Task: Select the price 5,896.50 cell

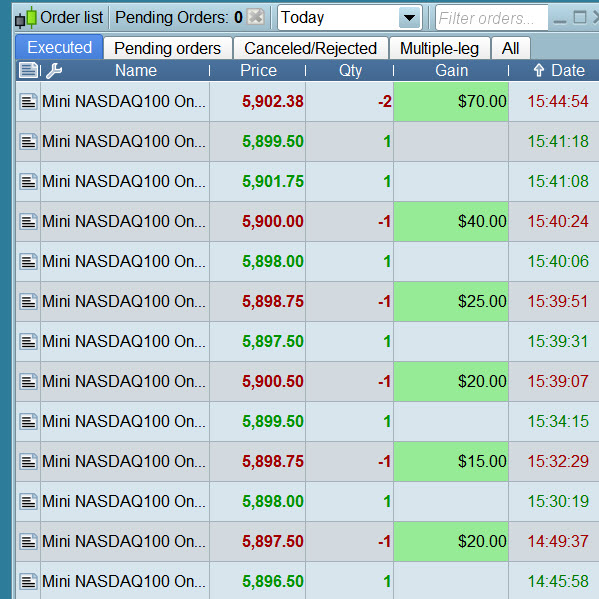Action: 257,581
